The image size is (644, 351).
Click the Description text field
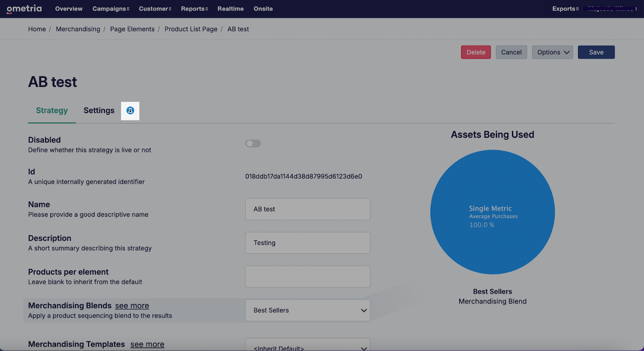tap(308, 243)
